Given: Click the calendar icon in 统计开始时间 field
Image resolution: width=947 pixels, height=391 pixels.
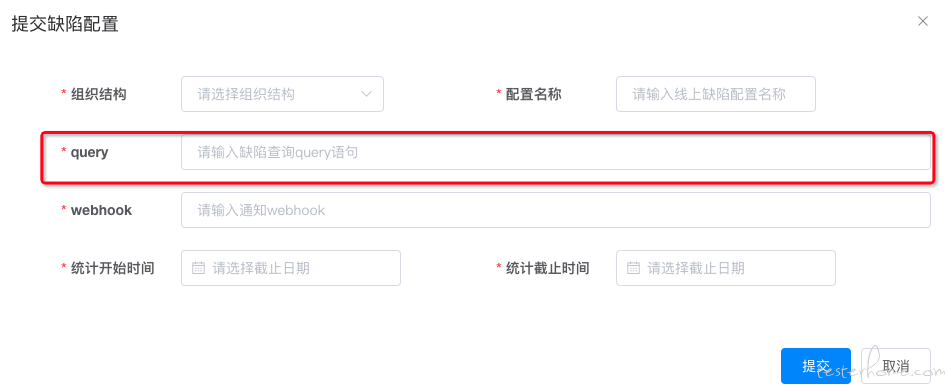Looking at the screenshot, I should point(198,268).
